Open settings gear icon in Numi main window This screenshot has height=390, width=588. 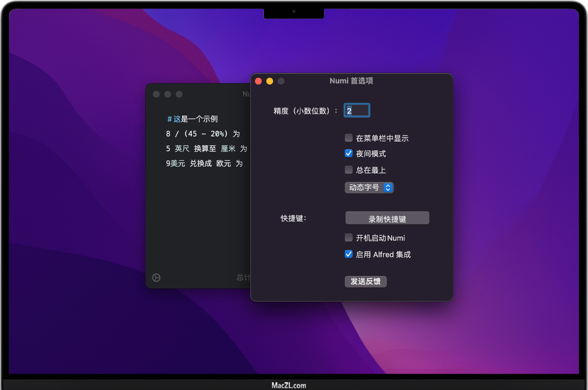point(157,278)
